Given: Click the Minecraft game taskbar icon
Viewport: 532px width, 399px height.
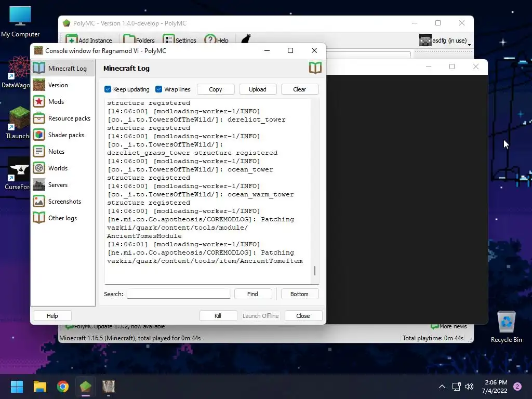Looking at the screenshot, I should point(109,387).
